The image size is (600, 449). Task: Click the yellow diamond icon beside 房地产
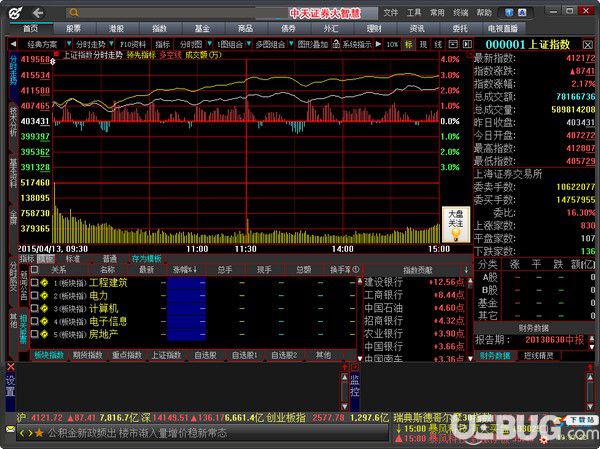pos(44,334)
